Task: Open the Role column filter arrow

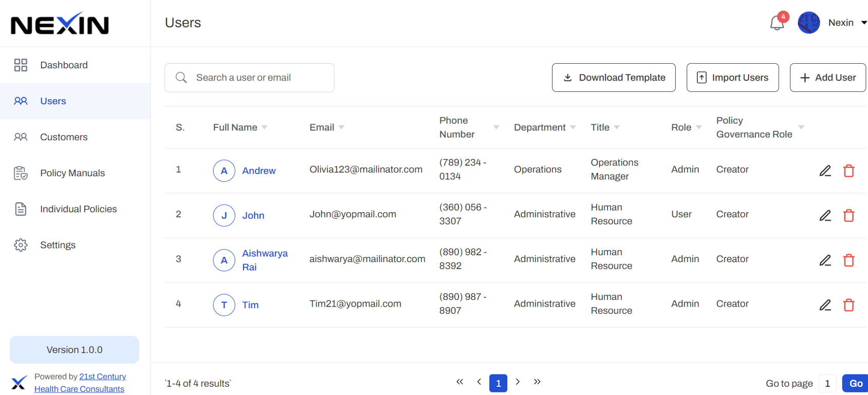Action: pos(698,127)
